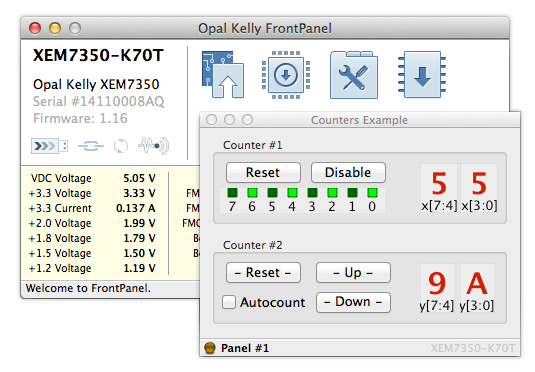Click the VDC Voltage 5.05 V reading
Screen dimensions: 535x372
pyautogui.click(x=93, y=178)
